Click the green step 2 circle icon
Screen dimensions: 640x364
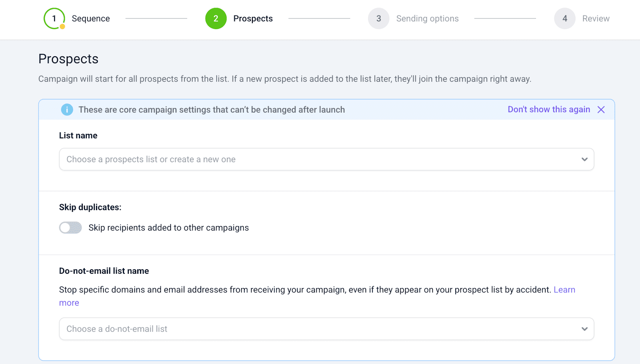(x=216, y=18)
